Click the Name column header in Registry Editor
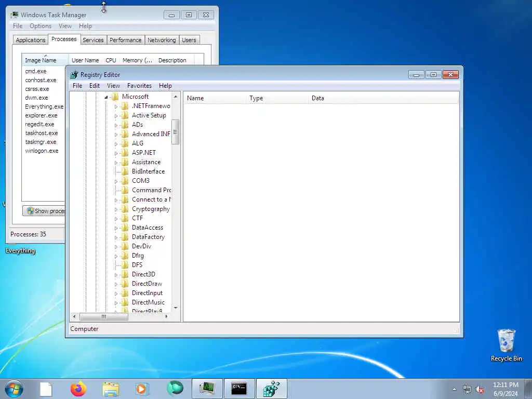Viewport: 532px width, 399px height. click(215, 98)
